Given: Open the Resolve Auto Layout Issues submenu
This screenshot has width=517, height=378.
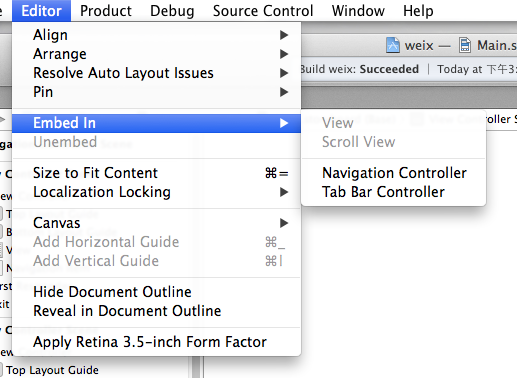Looking at the screenshot, I should 156,73.
